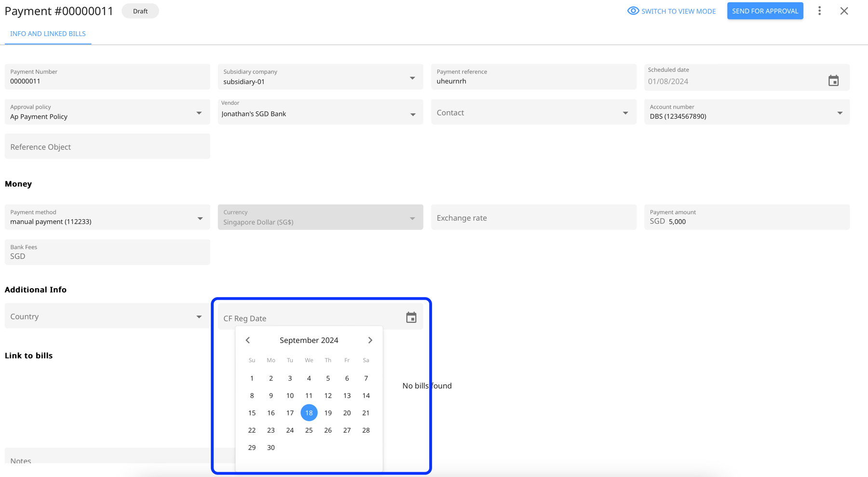Click the Notes field
The image size is (868, 477).
120,456
